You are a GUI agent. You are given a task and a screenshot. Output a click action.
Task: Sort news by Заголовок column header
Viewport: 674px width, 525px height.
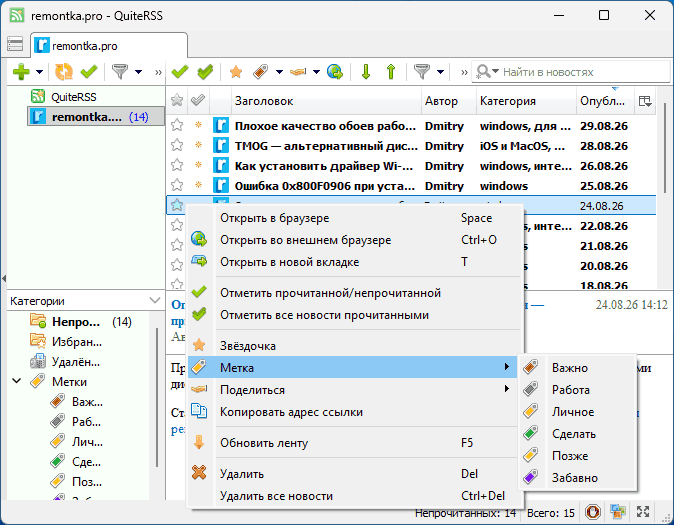[326, 101]
